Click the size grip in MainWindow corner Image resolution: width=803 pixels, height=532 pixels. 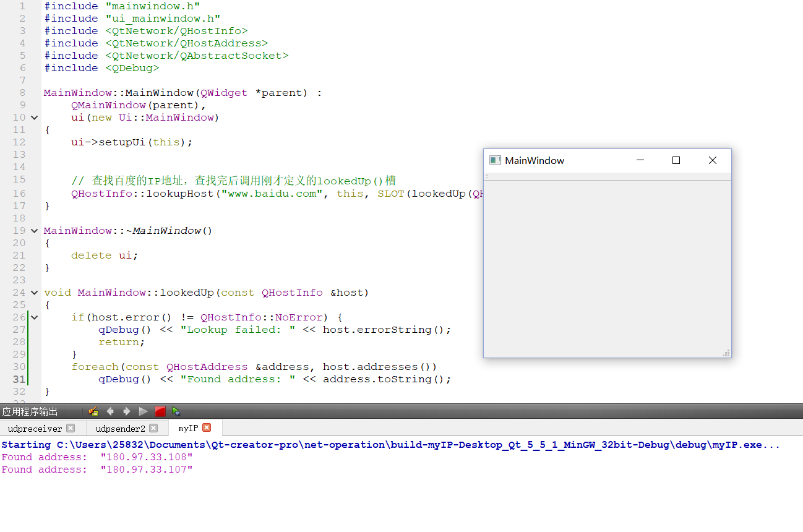pos(726,353)
